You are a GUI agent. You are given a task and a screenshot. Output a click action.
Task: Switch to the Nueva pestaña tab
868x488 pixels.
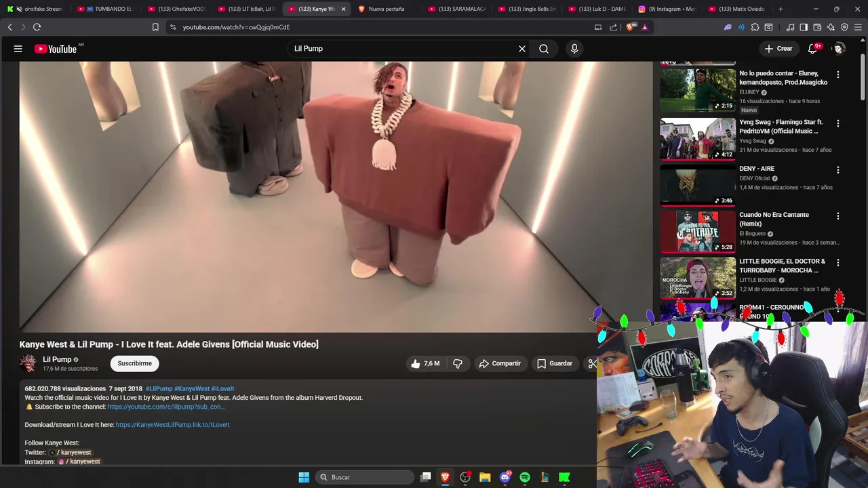[x=385, y=9]
